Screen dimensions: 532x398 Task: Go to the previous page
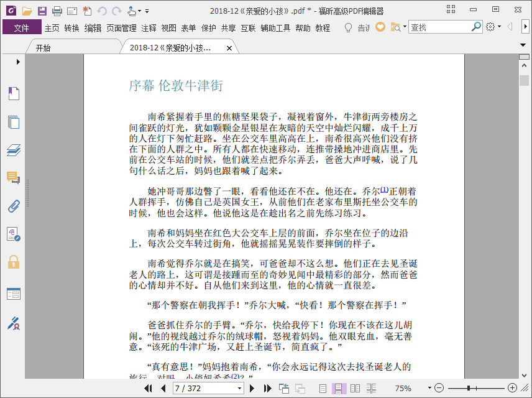point(163,388)
